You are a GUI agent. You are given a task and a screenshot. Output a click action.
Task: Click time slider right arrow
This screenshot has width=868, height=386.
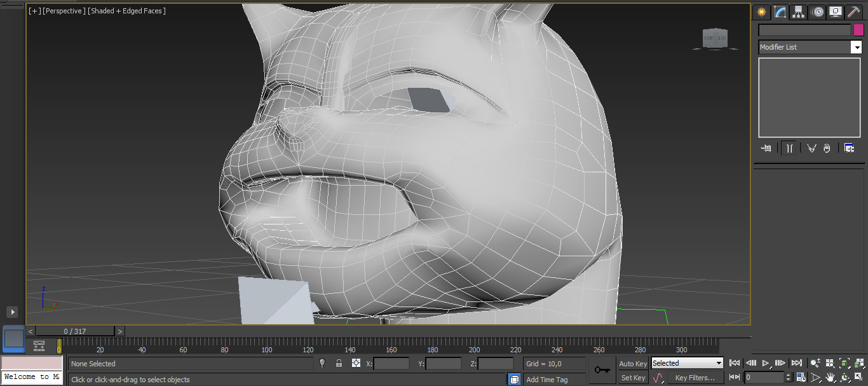click(x=120, y=331)
